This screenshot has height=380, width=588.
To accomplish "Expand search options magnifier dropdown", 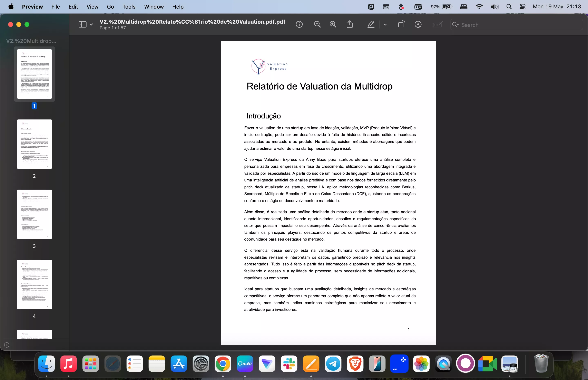I will point(455,25).
